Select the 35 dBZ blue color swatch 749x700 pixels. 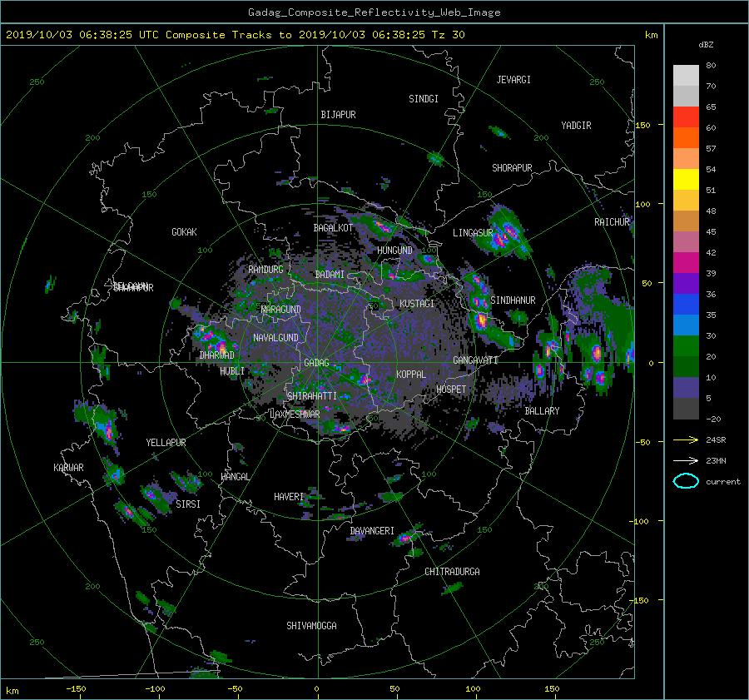tap(686, 305)
